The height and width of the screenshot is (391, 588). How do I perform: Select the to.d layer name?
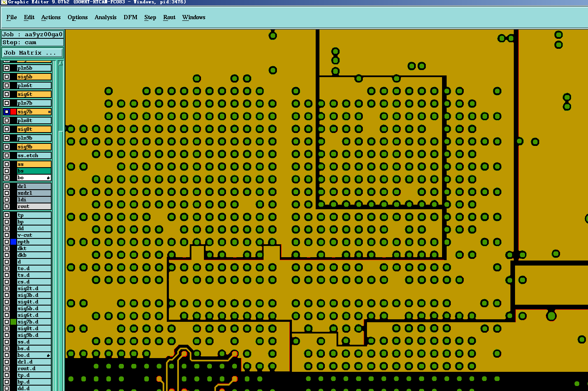pyautogui.click(x=34, y=268)
